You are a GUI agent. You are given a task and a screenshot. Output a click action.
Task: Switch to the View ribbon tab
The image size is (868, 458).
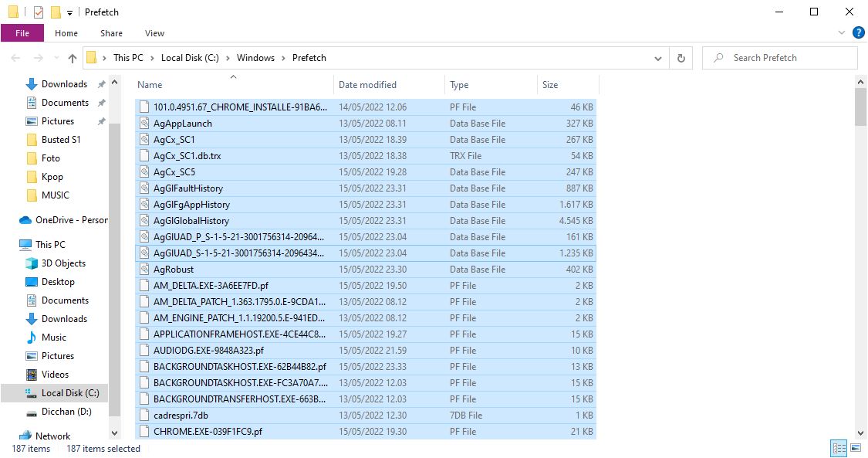click(154, 33)
